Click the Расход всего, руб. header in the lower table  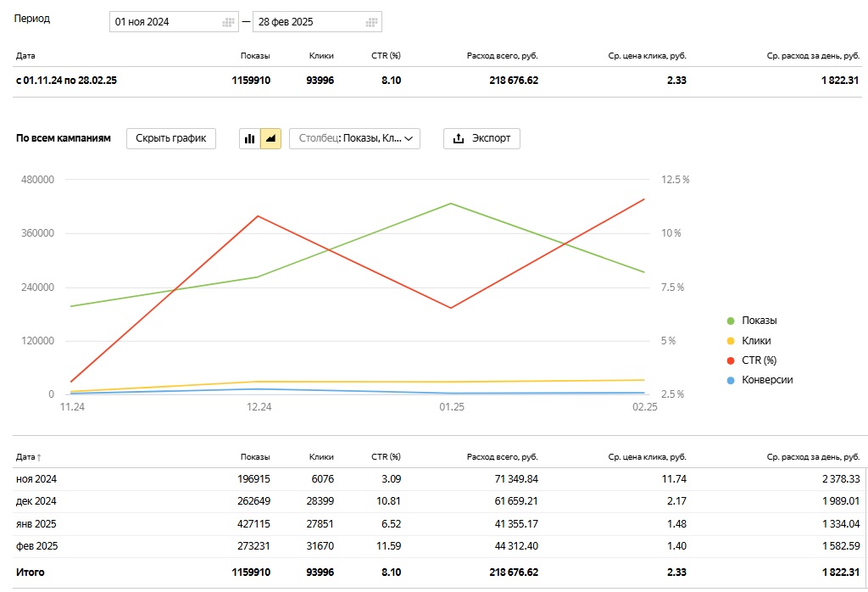[x=502, y=457]
